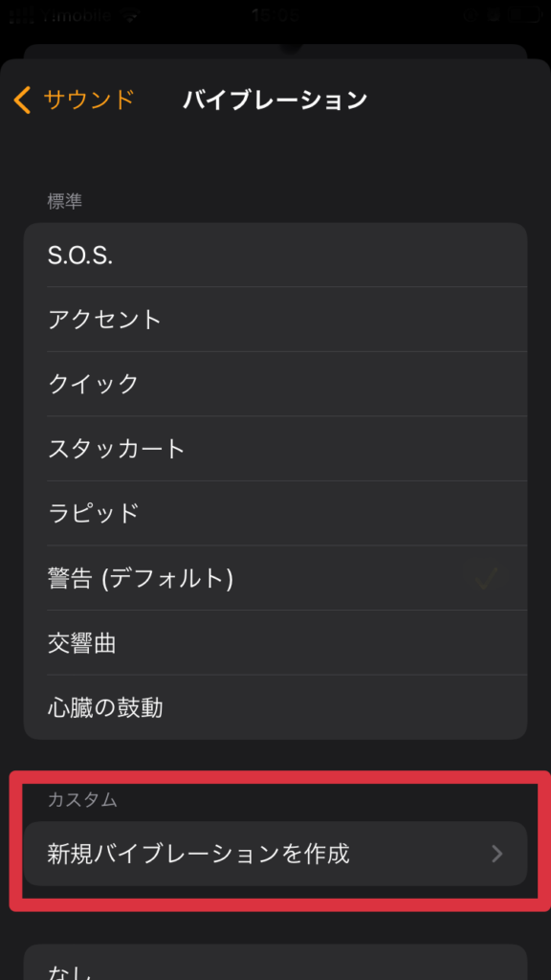Viewport: 551px width, 980px height.
Task: Select なし vibration option
Action: pos(275,963)
